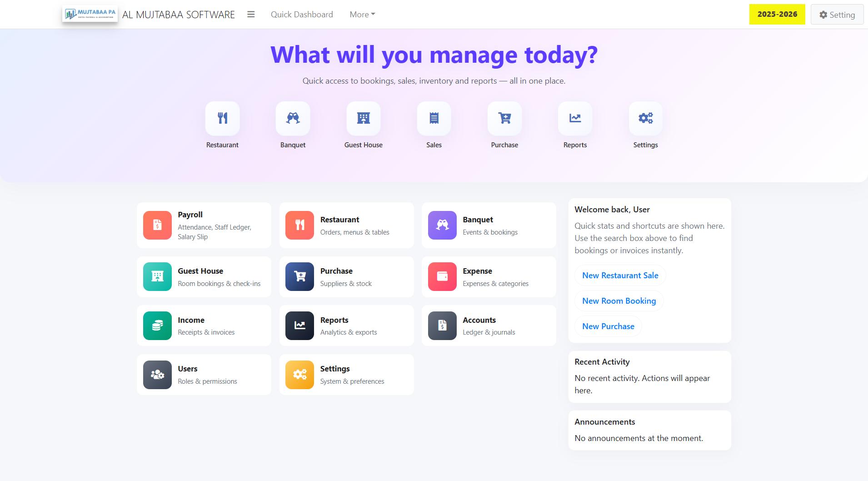Viewport: 868px width, 481px height.
Task: Select the Restaurant icon in quick access
Action: pos(222,119)
